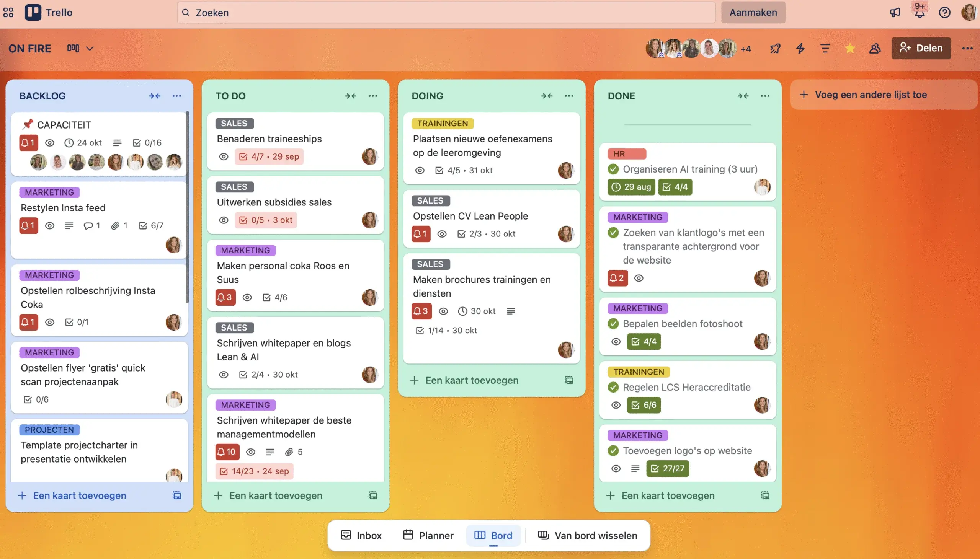Screen dimensions: 980x559
Task: Click Van bord wisselen
Action: click(588, 535)
